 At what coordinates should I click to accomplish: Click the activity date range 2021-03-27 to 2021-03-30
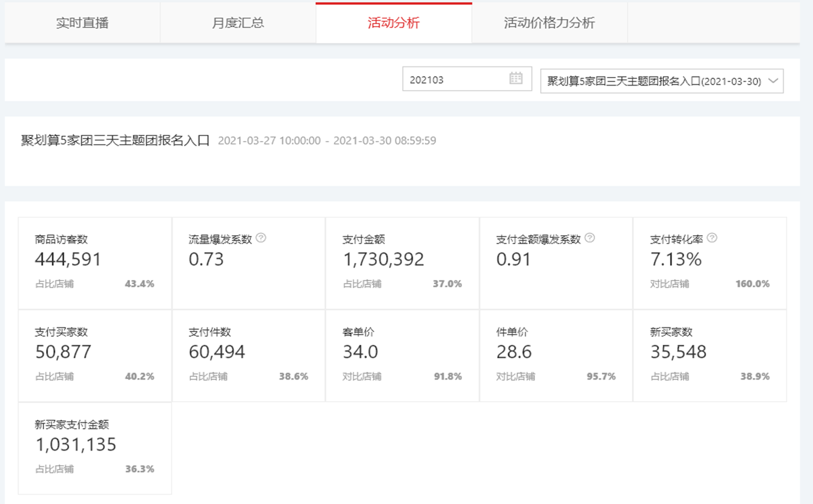[327, 141]
